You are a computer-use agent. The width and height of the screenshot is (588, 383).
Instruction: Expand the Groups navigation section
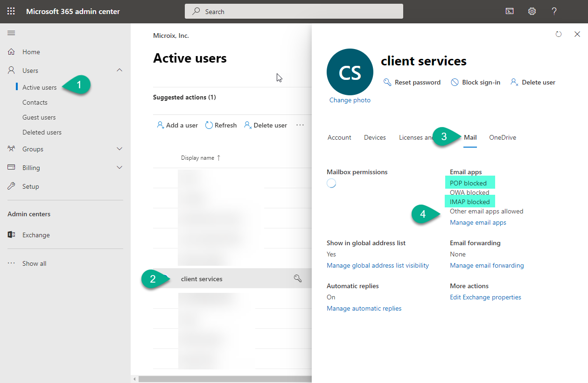(x=119, y=149)
